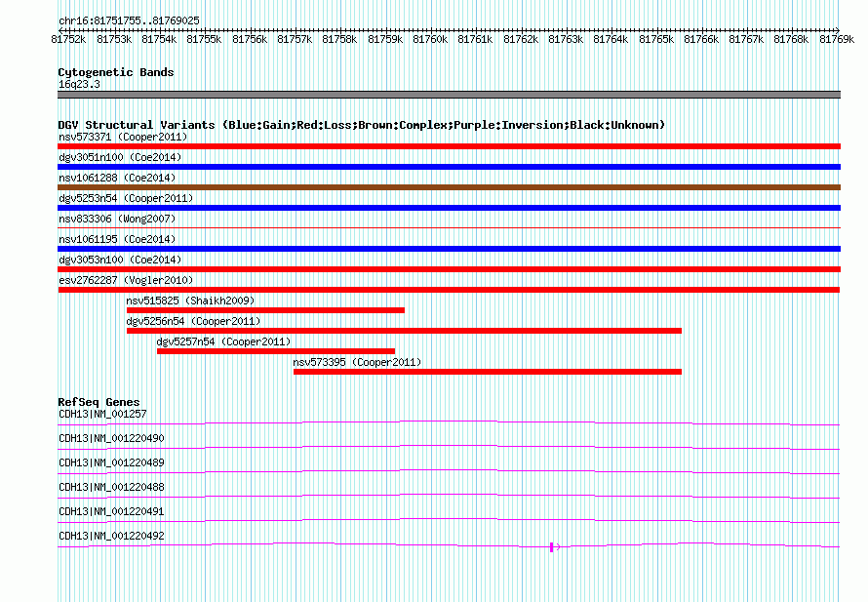
Task: Click the magenta exon marker on NM_001220492
Action: point(552,547)
